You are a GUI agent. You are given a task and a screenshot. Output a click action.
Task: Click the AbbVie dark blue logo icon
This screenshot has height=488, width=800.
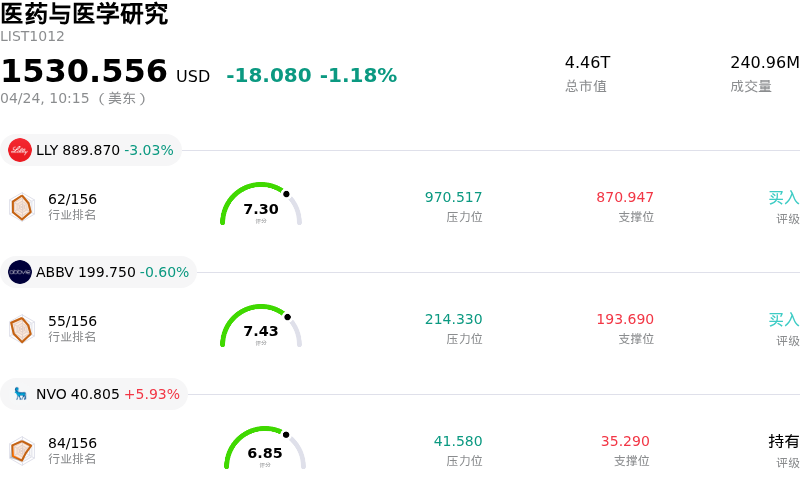(20, 272)
